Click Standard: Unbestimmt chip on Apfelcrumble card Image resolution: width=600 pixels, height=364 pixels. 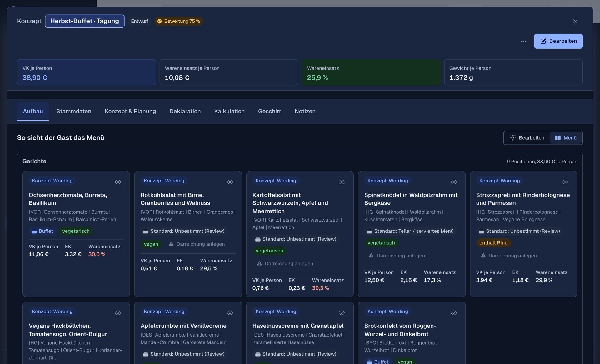point(184,354)
